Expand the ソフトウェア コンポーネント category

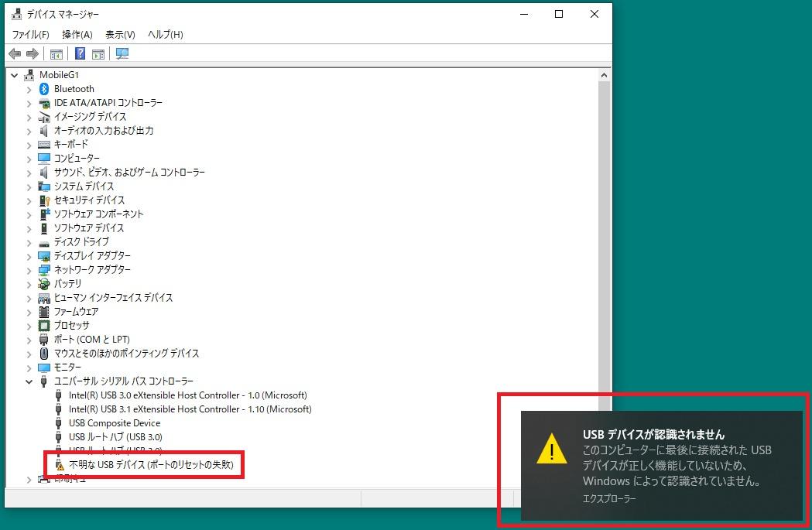click(x=29, y=215)
